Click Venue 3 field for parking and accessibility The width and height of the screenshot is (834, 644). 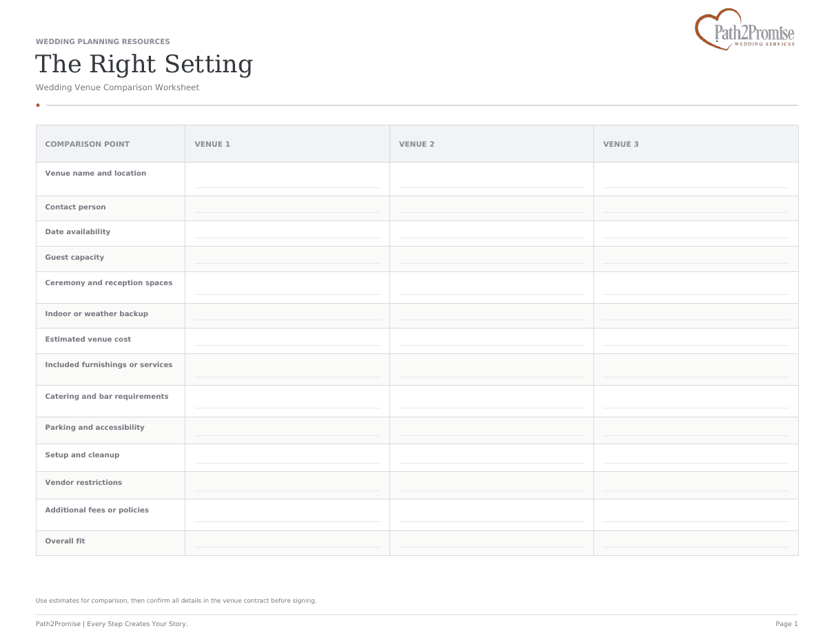click(695, 430)
